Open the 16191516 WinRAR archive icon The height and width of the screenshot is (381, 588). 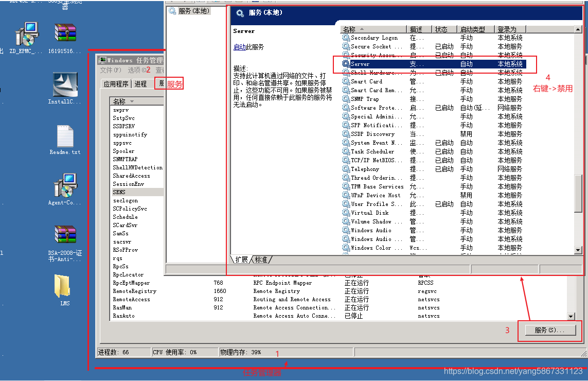click(x=65, y=32)
